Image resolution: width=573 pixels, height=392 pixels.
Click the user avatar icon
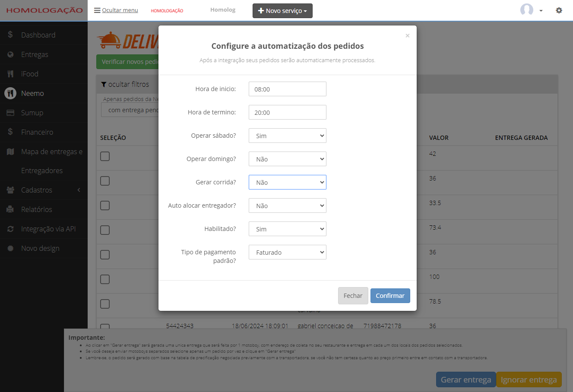click(x=527, y=9)
